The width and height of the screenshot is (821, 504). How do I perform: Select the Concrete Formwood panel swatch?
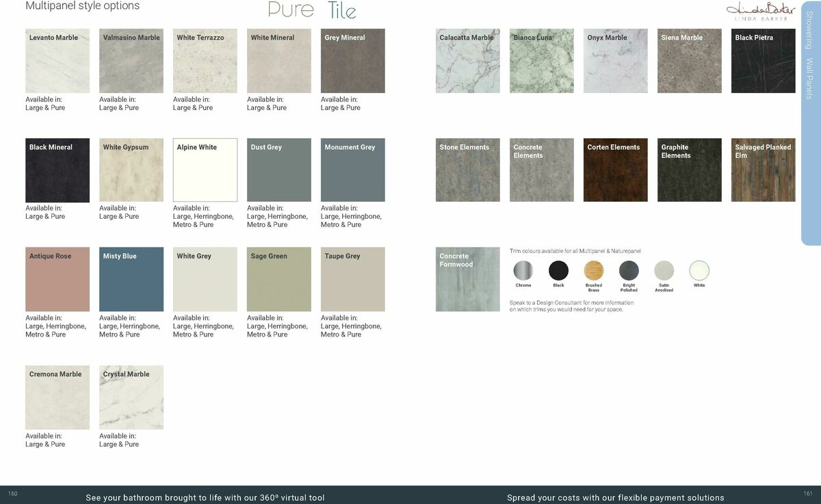click(468, 280)
